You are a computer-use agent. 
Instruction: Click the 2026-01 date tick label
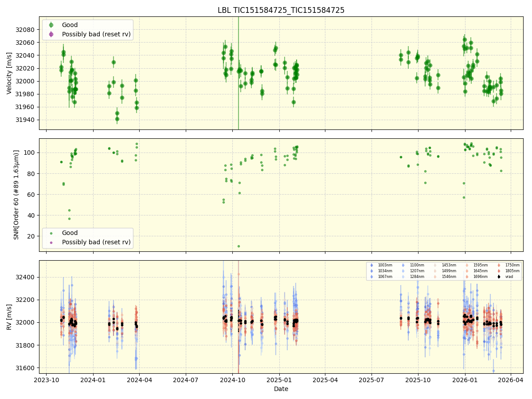(465, 380)
